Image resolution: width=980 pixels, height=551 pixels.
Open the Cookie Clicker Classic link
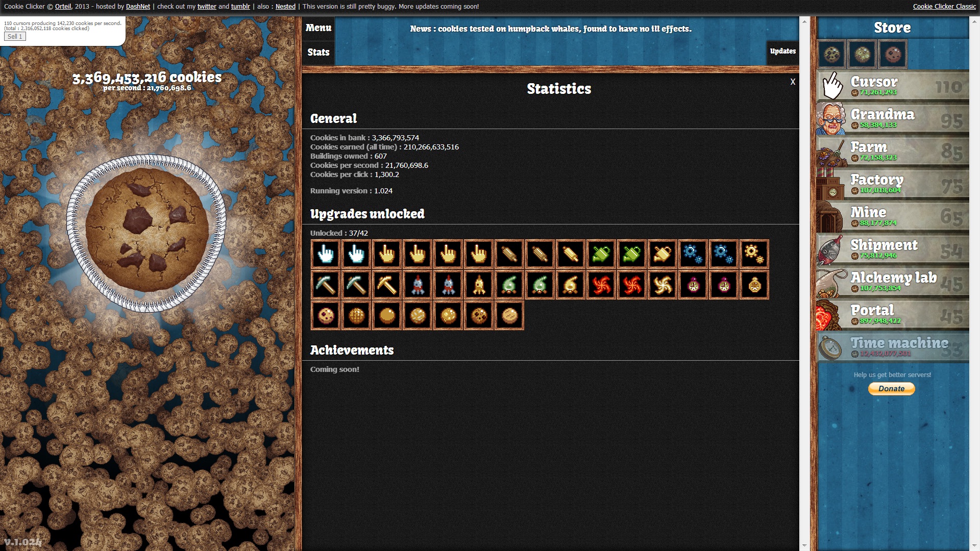click(944, 7)
